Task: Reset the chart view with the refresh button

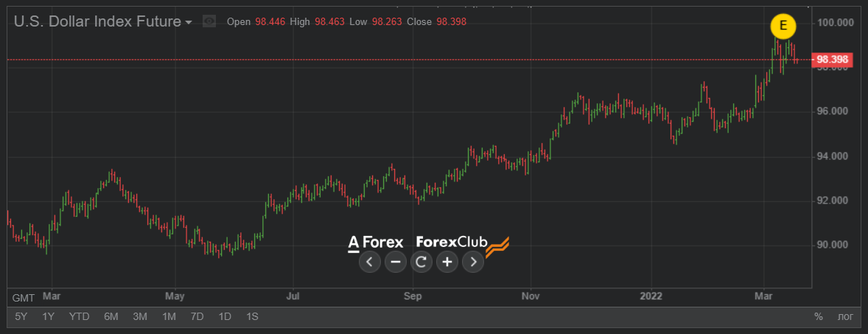Action: tap(421, 262)
